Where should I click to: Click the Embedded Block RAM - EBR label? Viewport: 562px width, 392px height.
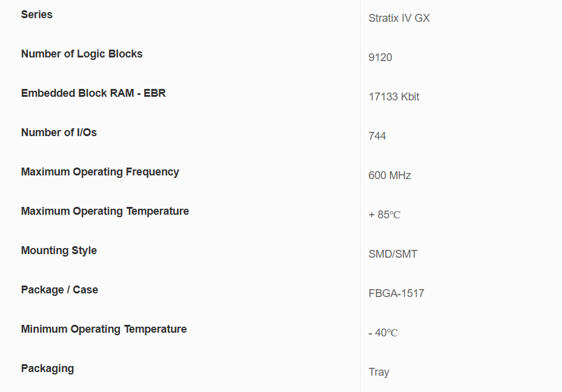(93, 93)
